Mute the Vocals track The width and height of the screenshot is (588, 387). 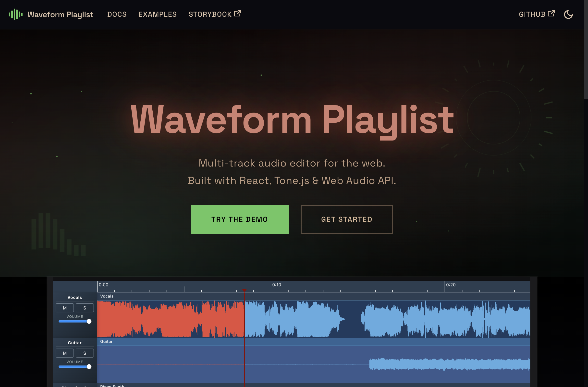click(64, 308)
